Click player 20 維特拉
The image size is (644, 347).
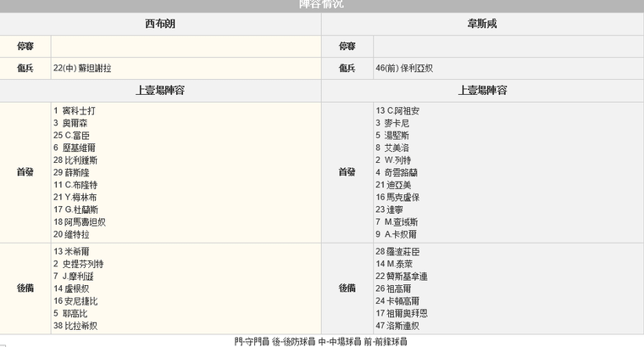click(71, 234)
